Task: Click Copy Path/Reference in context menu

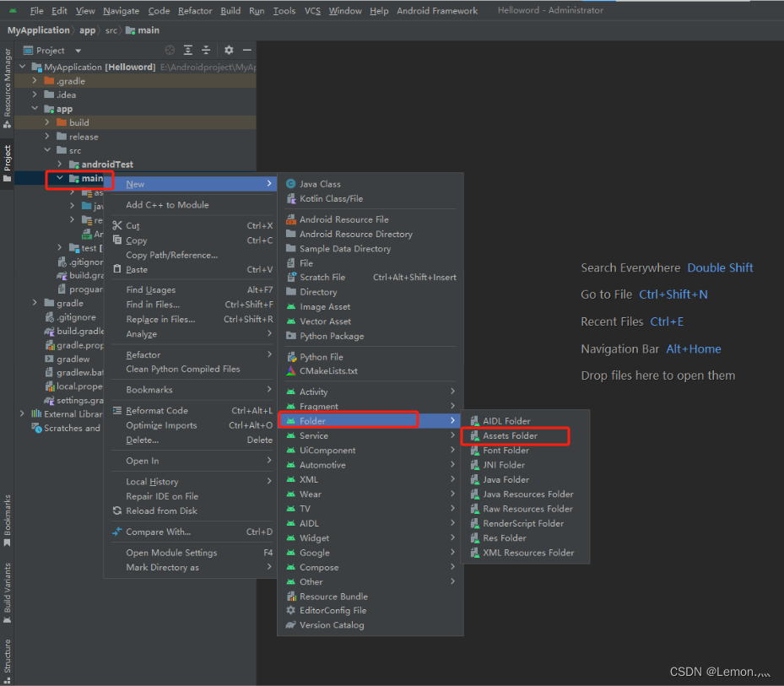Action: point(192,255)
